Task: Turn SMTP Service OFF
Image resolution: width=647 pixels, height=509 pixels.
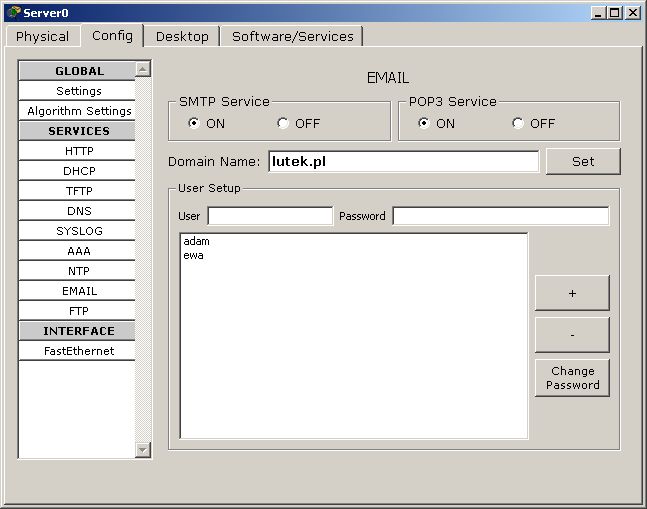Action: [x=283, y=123]
